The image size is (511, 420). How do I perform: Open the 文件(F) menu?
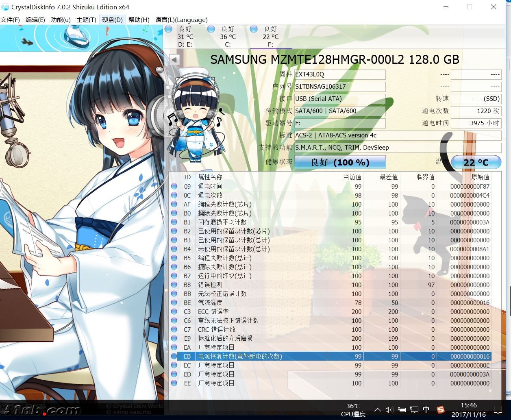pyautogui.click(x=10, y=20)
